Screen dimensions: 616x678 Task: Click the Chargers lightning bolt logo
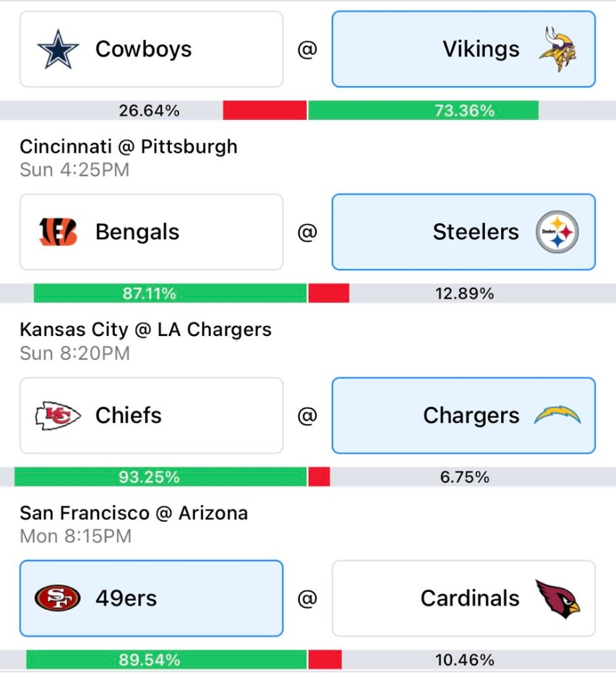point(557,415)
